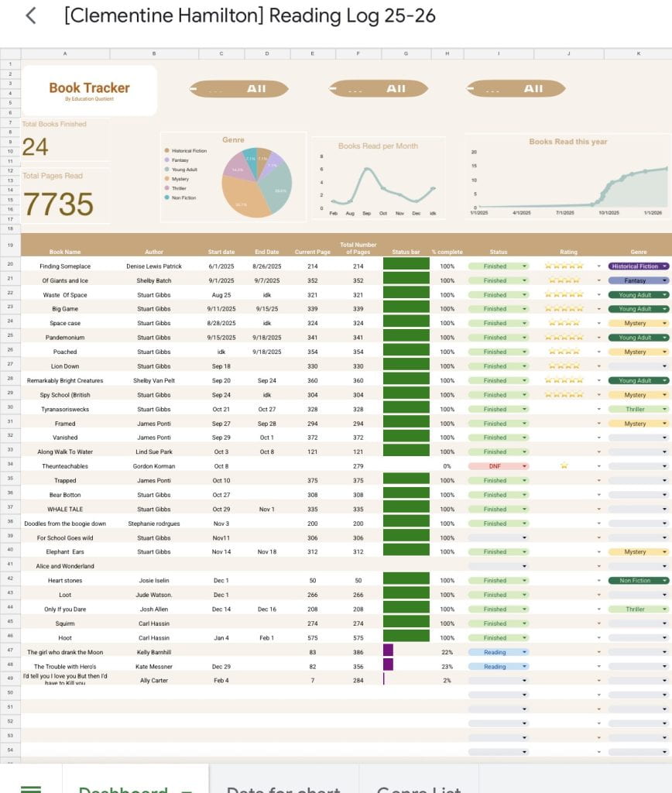Open the DNF status dropdown for Theunteachables
This screenshot has height=793, width=672.
tap(525, 466)
